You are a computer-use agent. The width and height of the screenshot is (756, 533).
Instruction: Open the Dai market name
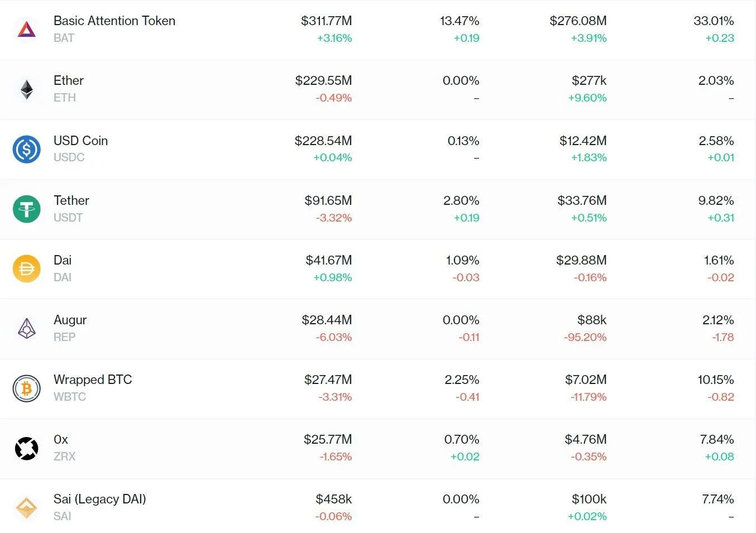click(x=63, y=260)
